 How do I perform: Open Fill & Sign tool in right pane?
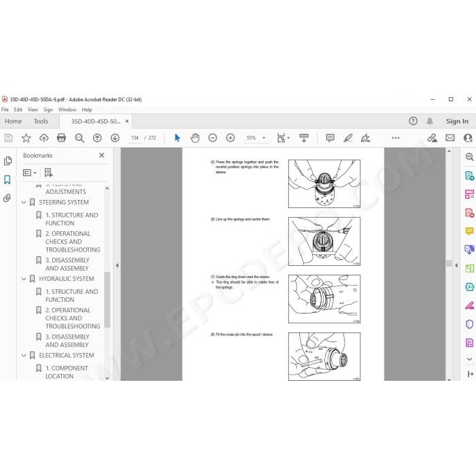coord(469,305)
